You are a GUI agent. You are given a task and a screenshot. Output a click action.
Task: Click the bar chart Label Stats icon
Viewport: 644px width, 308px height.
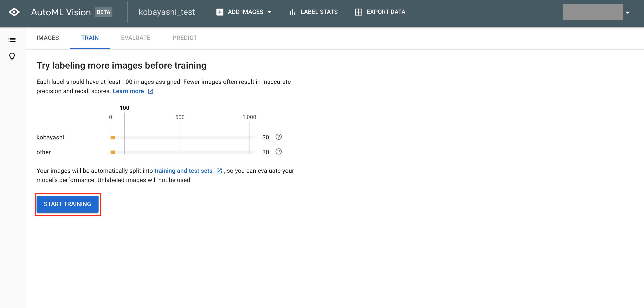coord(292,12)
